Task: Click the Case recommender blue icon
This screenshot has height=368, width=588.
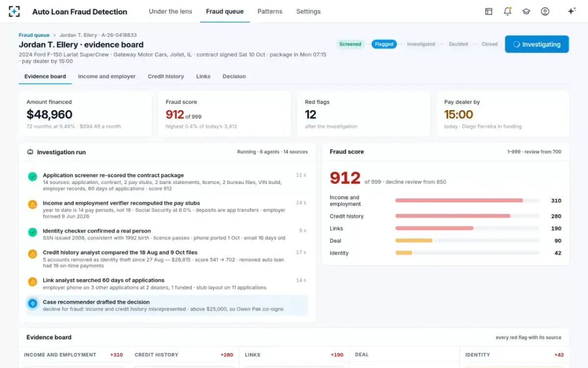Action: click(32, 304)
